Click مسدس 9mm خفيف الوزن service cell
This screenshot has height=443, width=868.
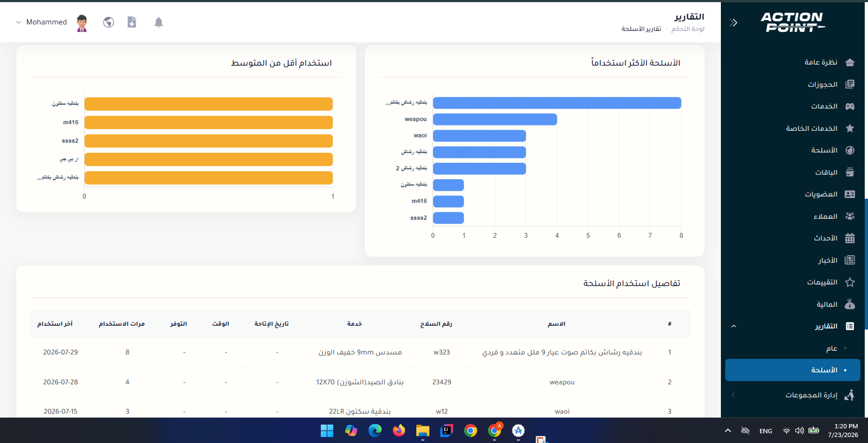click(x=360, y=352)
